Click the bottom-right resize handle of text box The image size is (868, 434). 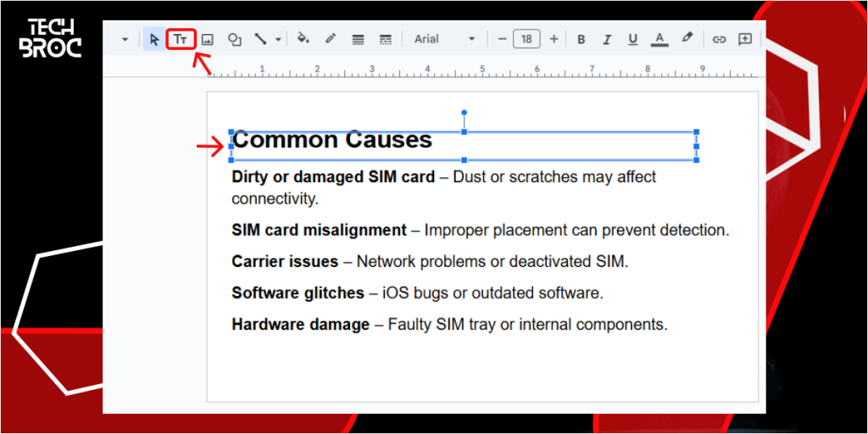click(697, 160)
